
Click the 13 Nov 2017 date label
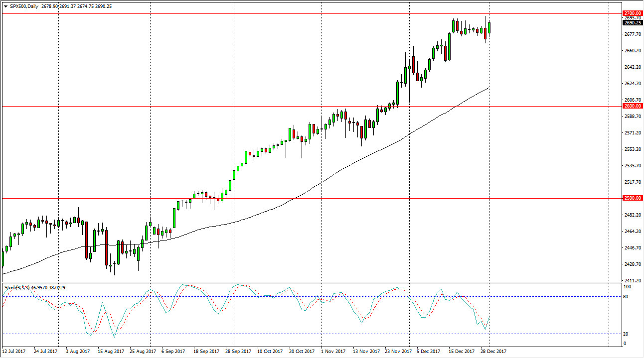(365, 352)
